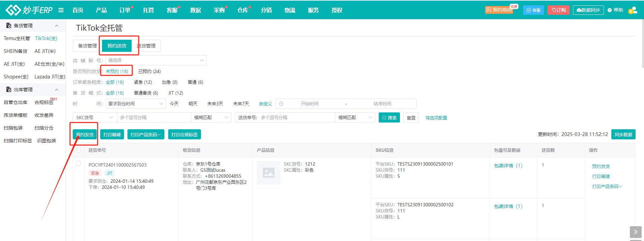Open the 采购 top menu
644x241 pixels.
219,10
